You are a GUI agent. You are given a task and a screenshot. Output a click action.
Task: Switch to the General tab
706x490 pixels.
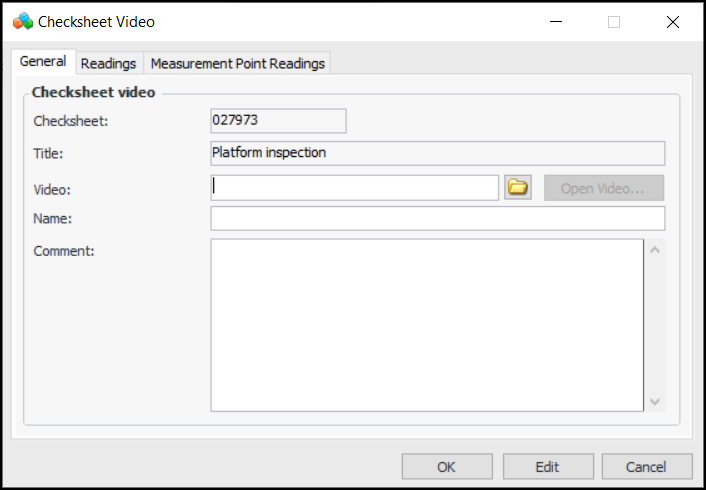tap(43, 62)
